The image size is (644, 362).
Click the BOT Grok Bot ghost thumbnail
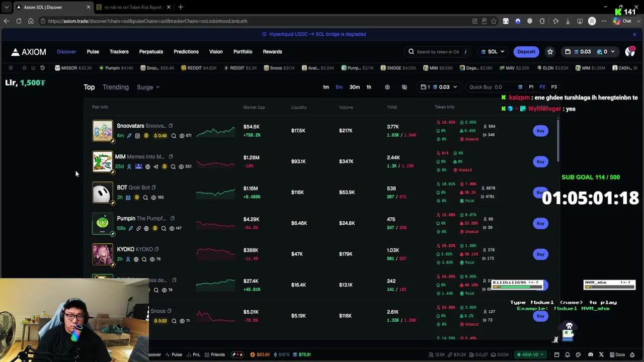coord(103,193)
